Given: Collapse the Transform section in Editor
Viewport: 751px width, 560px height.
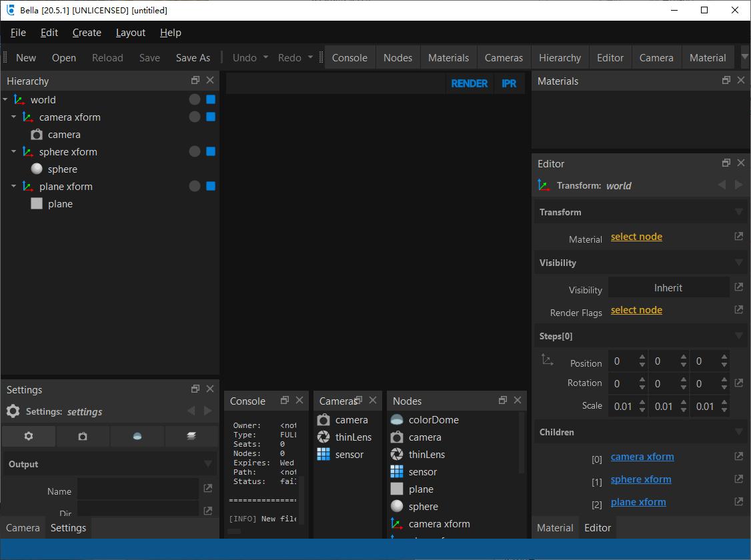Looking at the screenshot, I should tap(738, 211).
